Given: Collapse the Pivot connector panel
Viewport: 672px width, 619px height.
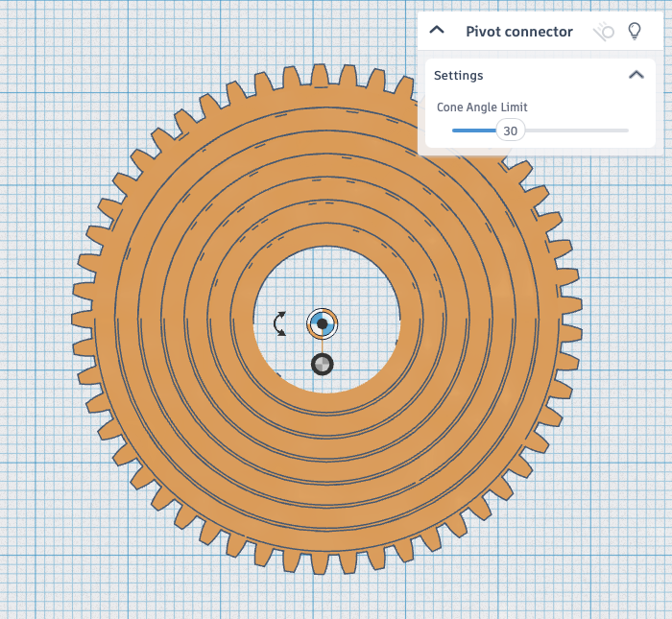Looking at the screenshot, I should (437, 31).
